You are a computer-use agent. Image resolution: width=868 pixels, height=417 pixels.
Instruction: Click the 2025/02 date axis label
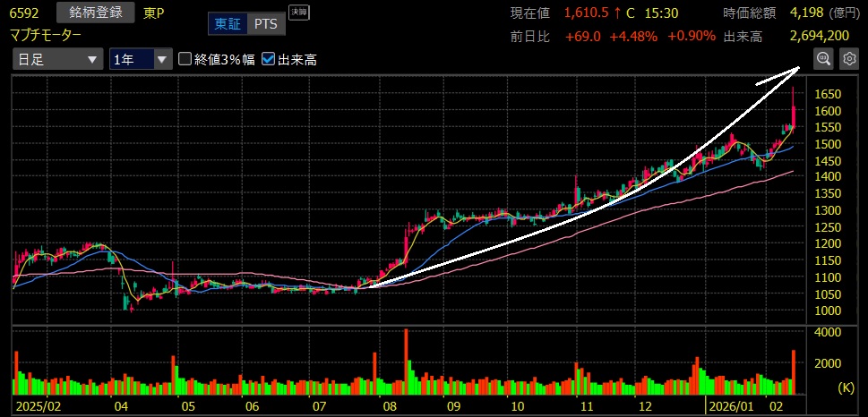36,404
